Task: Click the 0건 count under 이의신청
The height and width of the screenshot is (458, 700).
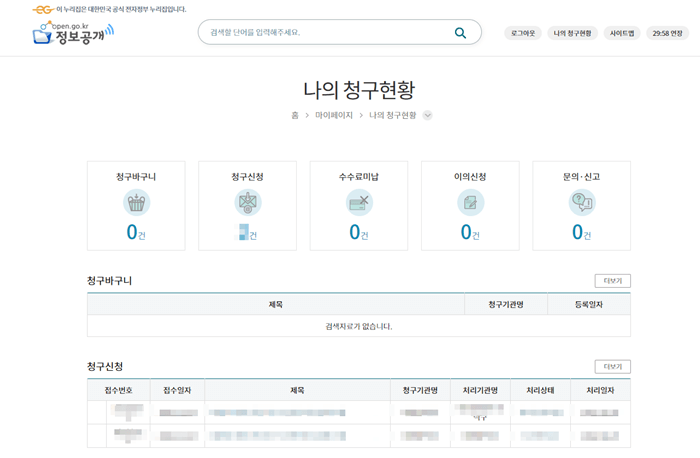Action: 470,232
